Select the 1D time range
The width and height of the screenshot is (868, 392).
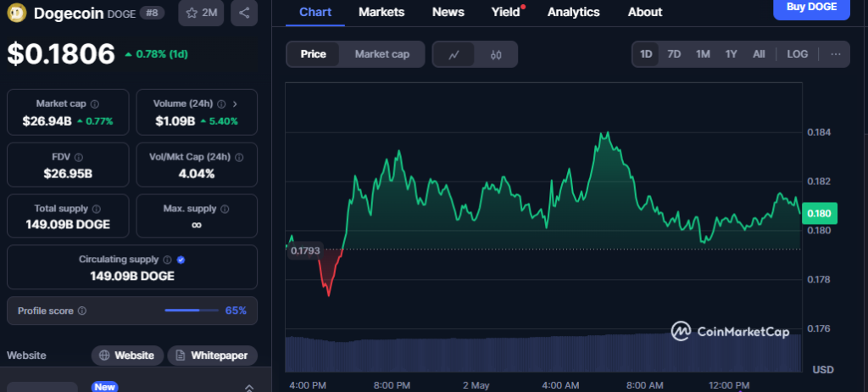tap(646, 54)
